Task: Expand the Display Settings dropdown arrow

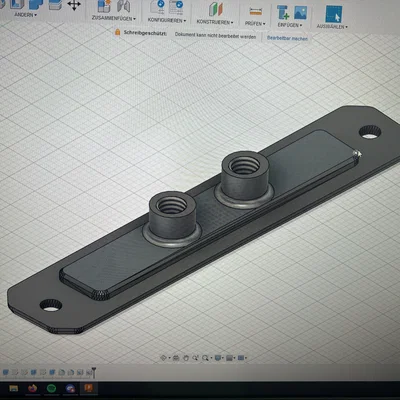Action: point(223,358)
